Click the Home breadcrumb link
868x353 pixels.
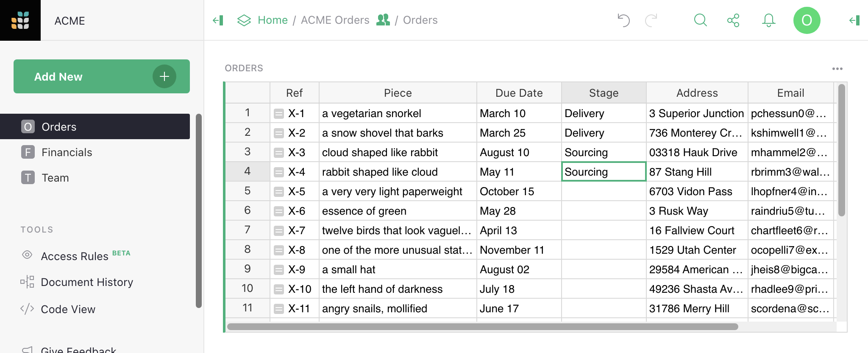coord(273,20)
